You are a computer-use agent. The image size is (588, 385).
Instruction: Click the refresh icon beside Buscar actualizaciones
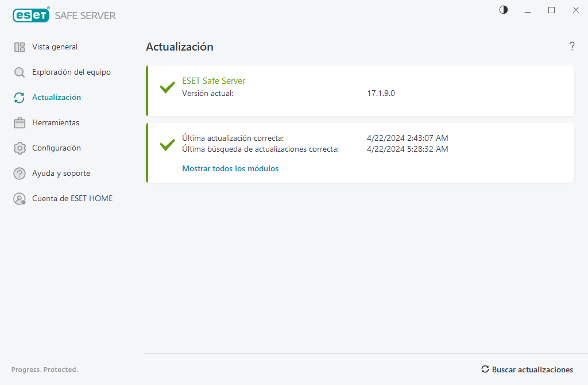485,369
